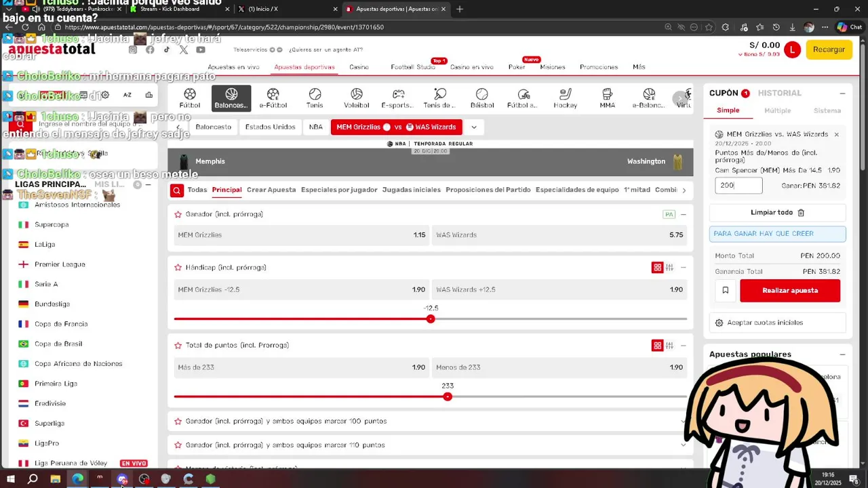Screen dimensions: 868x488
Task: Open the user avatar L icon
Action: 792,49
